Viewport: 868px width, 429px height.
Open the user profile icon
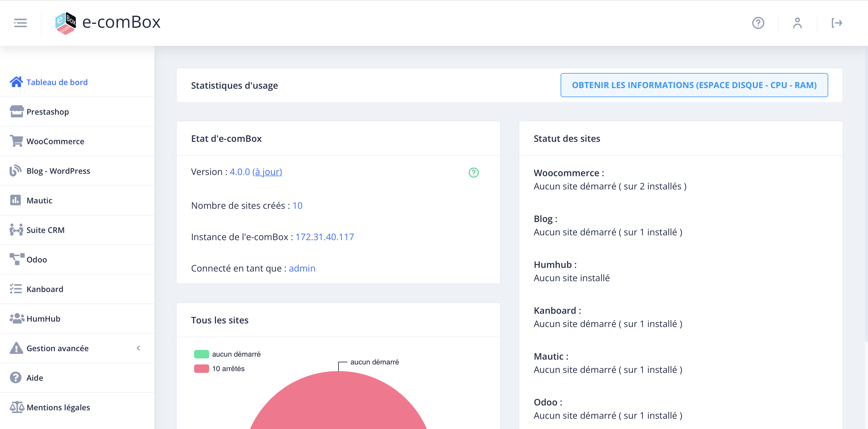[x=797, y=23]
